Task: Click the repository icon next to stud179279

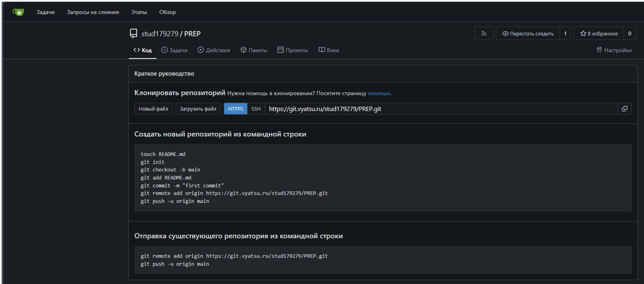Action: (133, 34)
